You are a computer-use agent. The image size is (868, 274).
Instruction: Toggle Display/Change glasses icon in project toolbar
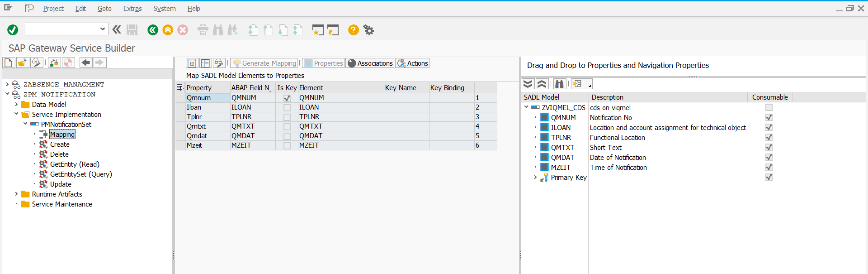click(x=37, y=62)
